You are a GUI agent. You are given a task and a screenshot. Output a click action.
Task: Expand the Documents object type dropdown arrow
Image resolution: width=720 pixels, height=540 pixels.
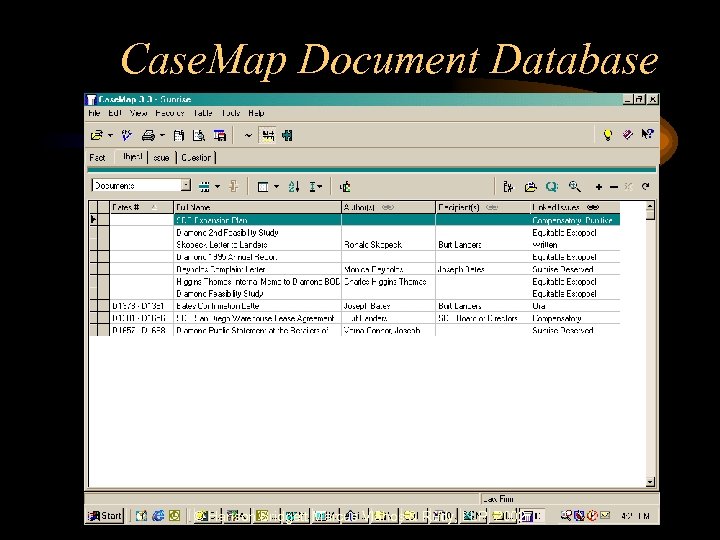tap(186, 186)
